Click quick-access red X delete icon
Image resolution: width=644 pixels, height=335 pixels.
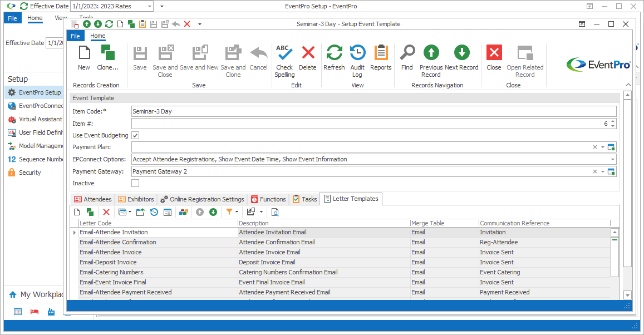click(x=187, y=24)
